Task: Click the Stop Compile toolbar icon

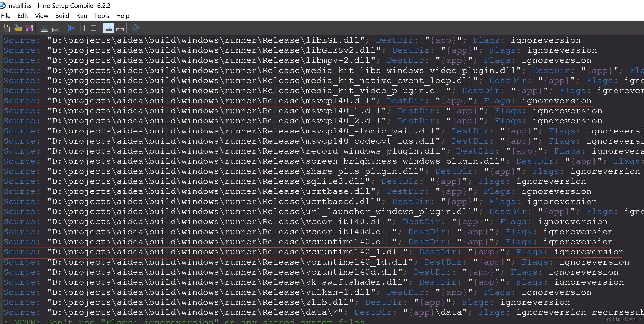Action: (56, 28)
